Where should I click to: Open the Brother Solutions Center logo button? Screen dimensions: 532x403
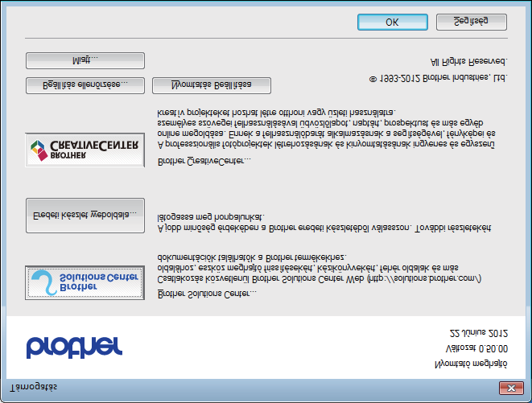[85, 282]
